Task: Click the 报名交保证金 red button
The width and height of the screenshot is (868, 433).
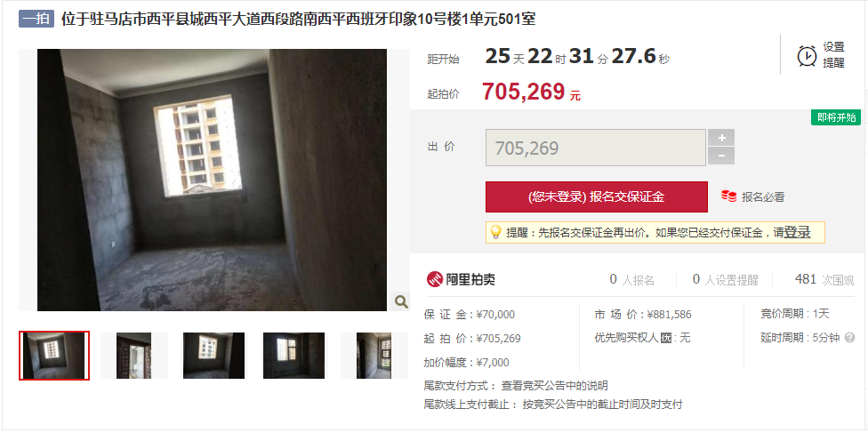Action: point(596,196)
